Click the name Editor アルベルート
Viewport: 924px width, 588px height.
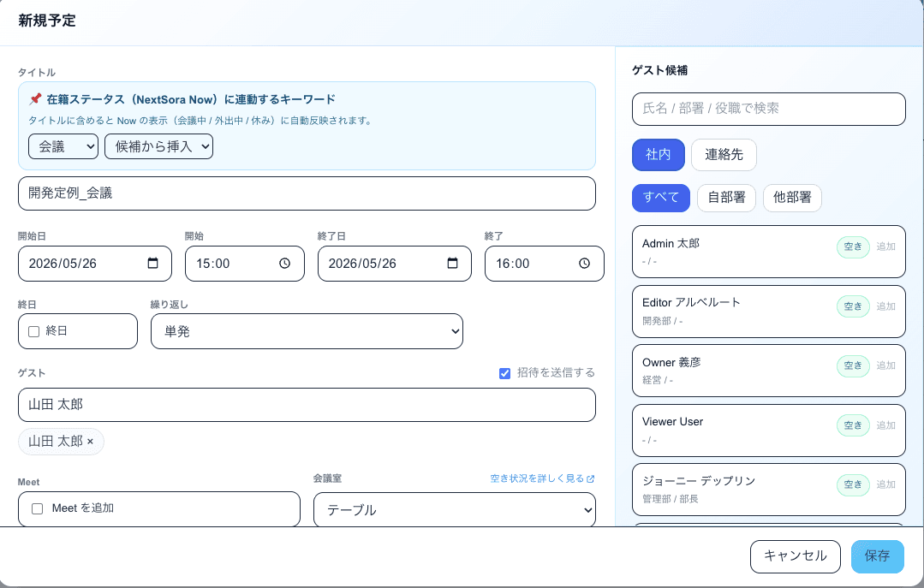[691, 302]
